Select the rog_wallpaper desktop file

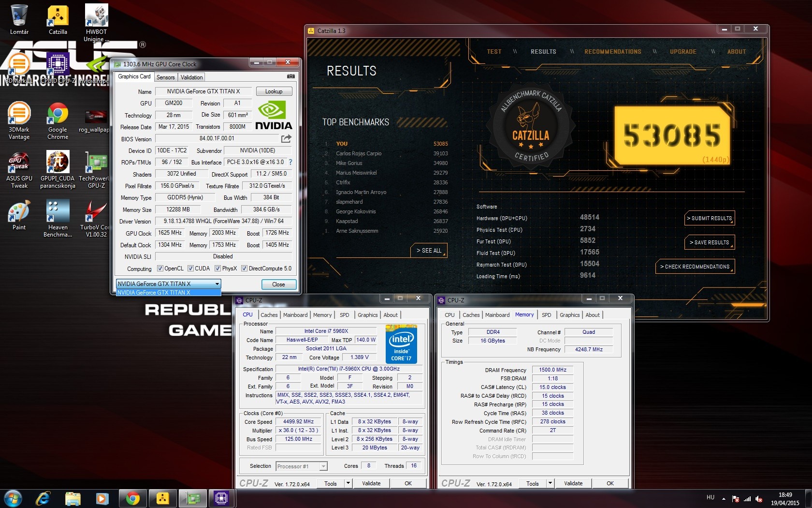96,121
